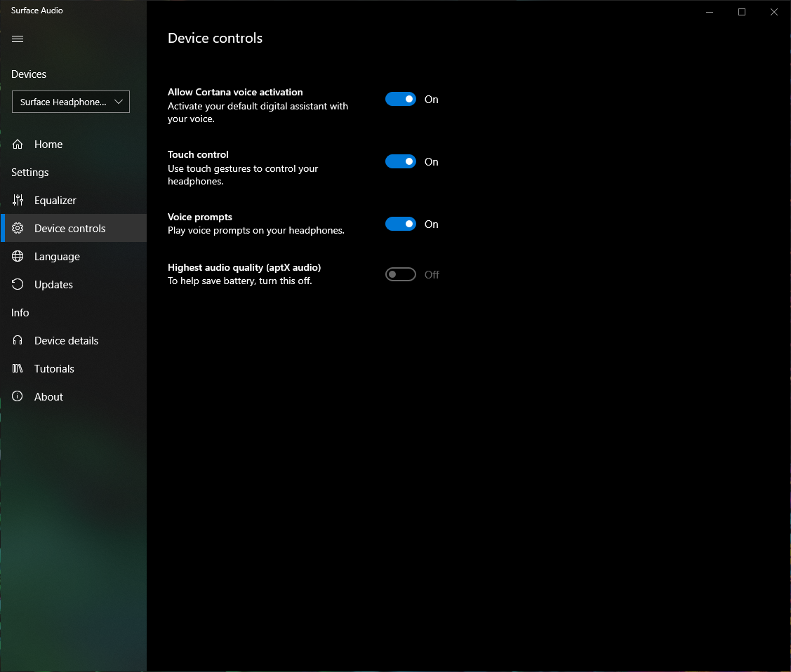Click the Equalizer sliders icon

[x=18, y=201]
